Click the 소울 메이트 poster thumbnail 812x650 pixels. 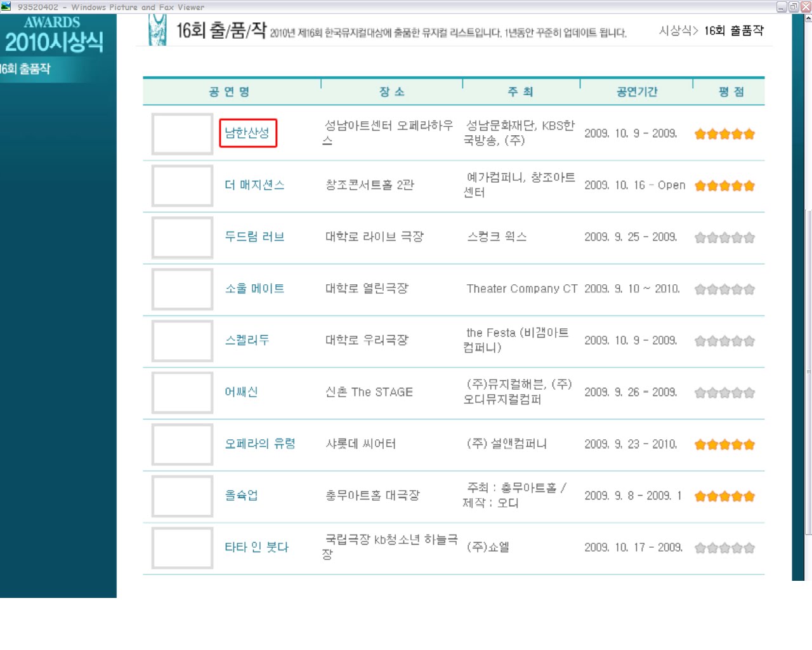182,289
